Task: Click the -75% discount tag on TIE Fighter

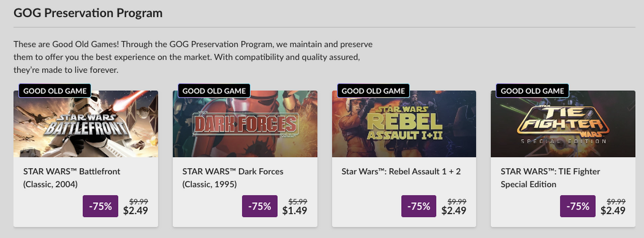Action: point(578,206)
